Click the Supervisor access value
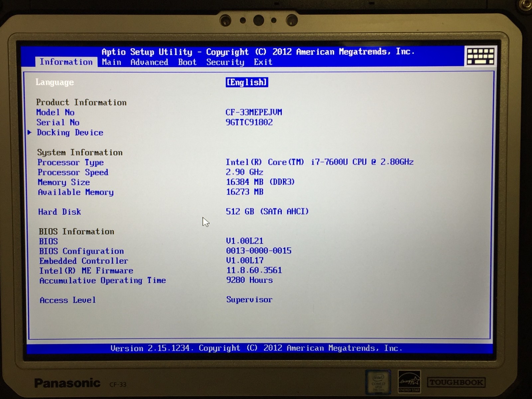Image resolution: width=532 pixels, height=399 pixels. 249,300
